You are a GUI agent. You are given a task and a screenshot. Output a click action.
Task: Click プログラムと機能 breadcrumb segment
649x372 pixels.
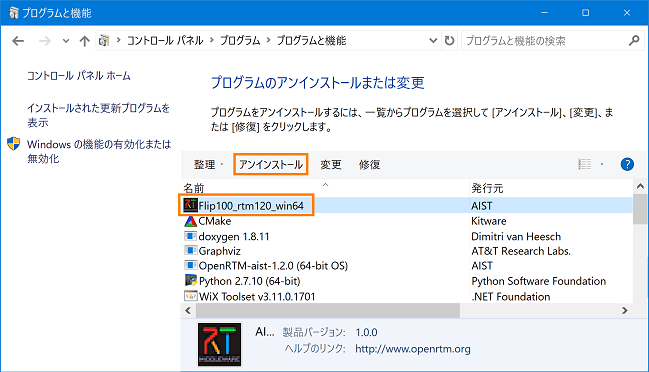pyautogui.click(x=311, y=41)
